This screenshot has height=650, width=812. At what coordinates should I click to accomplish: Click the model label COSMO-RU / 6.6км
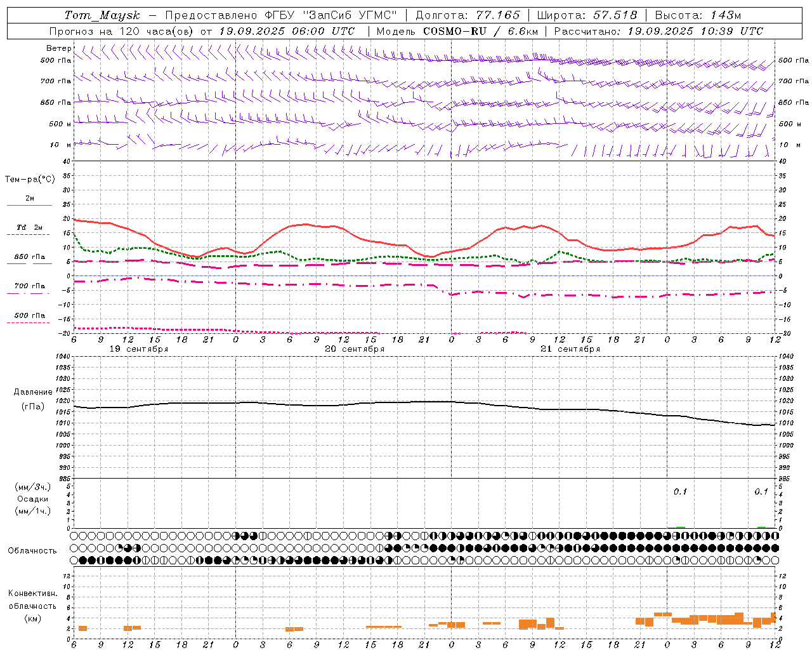[480, 31]
